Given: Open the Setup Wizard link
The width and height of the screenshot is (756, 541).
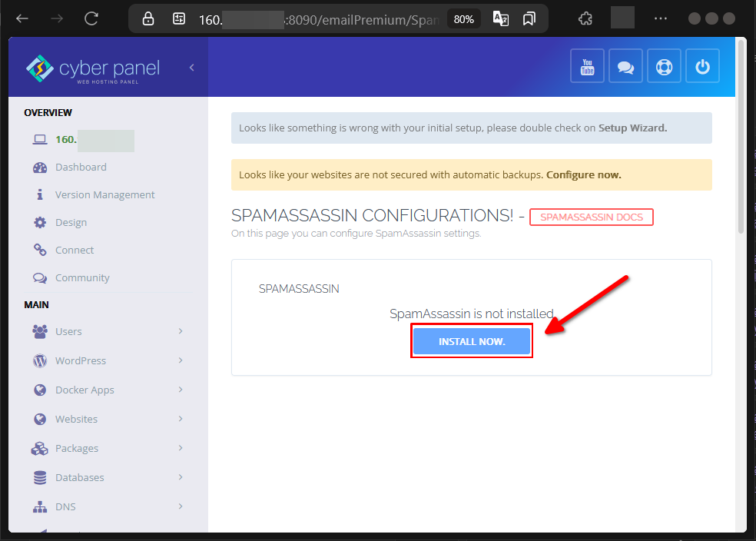Looking at the screenshot, I should (x=632, y=128).
